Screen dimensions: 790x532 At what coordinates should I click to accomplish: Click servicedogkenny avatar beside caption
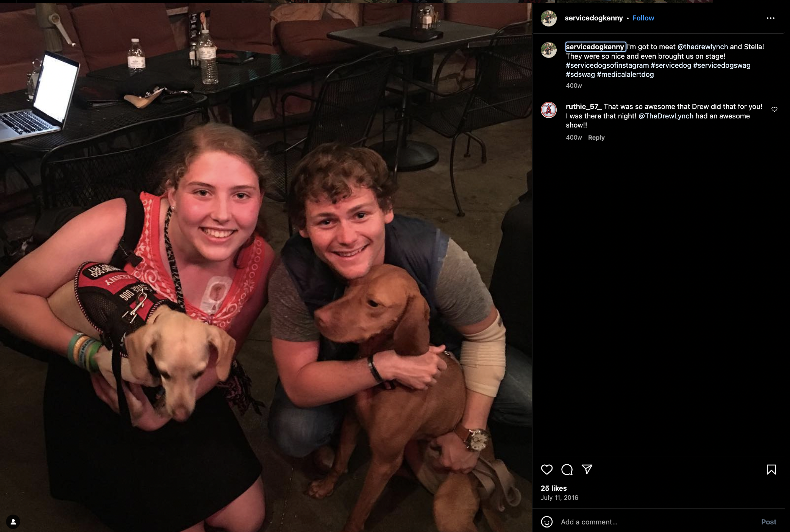548,50
